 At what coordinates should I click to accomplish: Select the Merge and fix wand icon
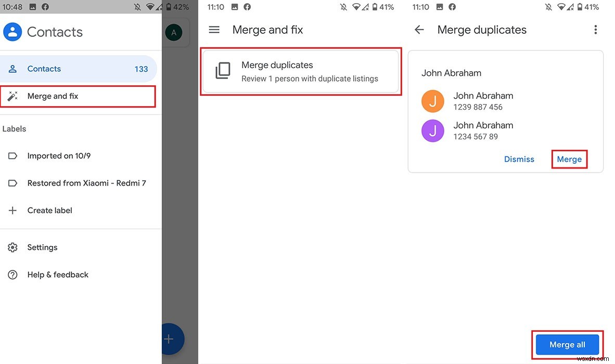coord(12,96)
